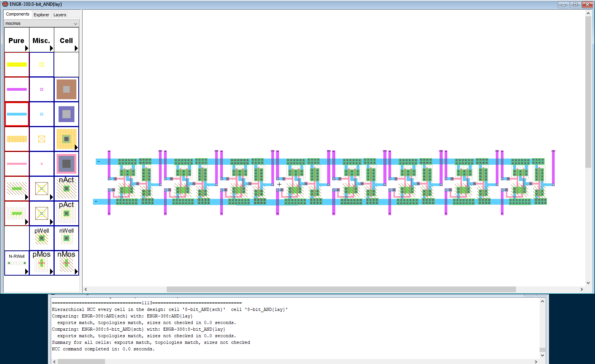The width and height of the screenshot is (595, 364).
Task: Maximize the 8-bit_AND layout window
Action: (x=575, y=5)
